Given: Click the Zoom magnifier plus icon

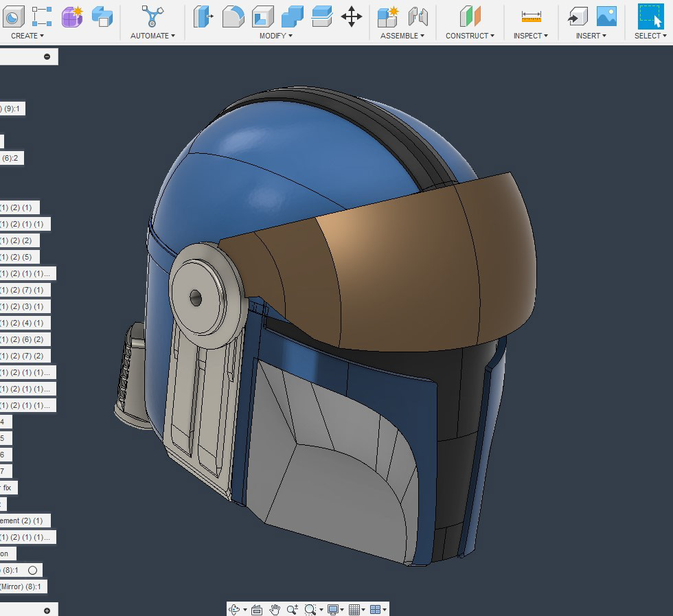Looking at the screenshot, I should [293, 609].
